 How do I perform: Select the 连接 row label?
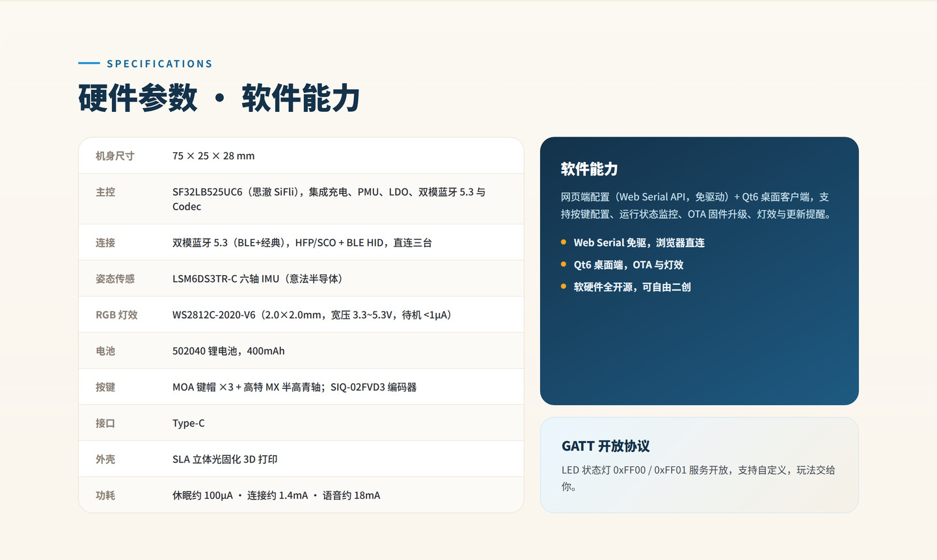(105, 243)
